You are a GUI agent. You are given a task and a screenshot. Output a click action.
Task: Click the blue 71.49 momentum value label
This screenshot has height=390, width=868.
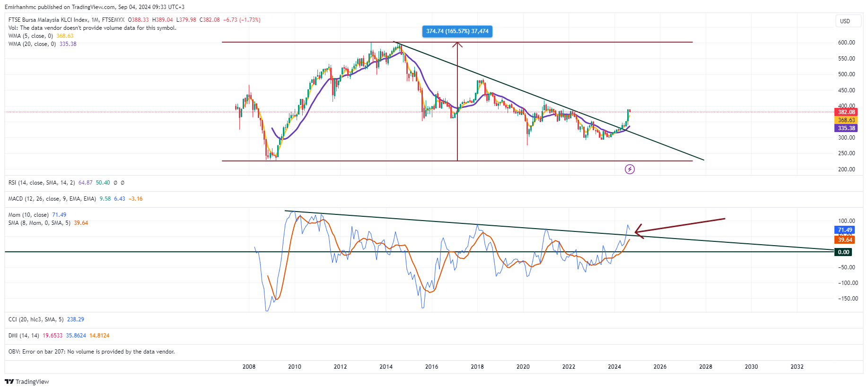845,230
